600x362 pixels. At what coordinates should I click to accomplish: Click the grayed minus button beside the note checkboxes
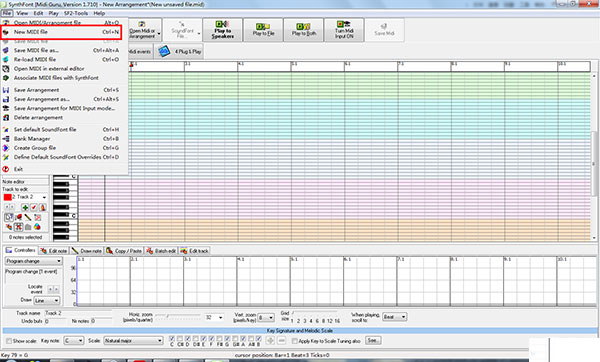[281, 341]
